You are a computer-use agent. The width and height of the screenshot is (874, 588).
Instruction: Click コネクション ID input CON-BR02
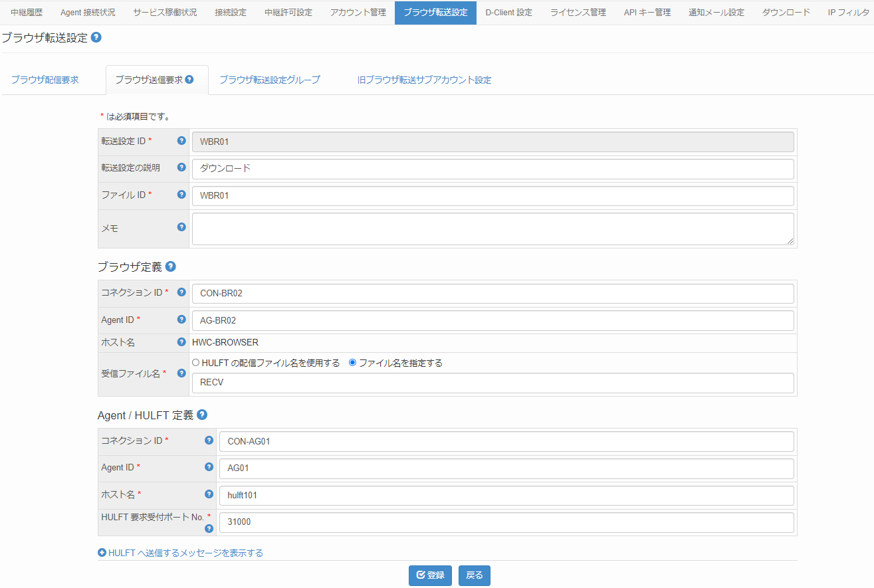(x=493, y=293)
